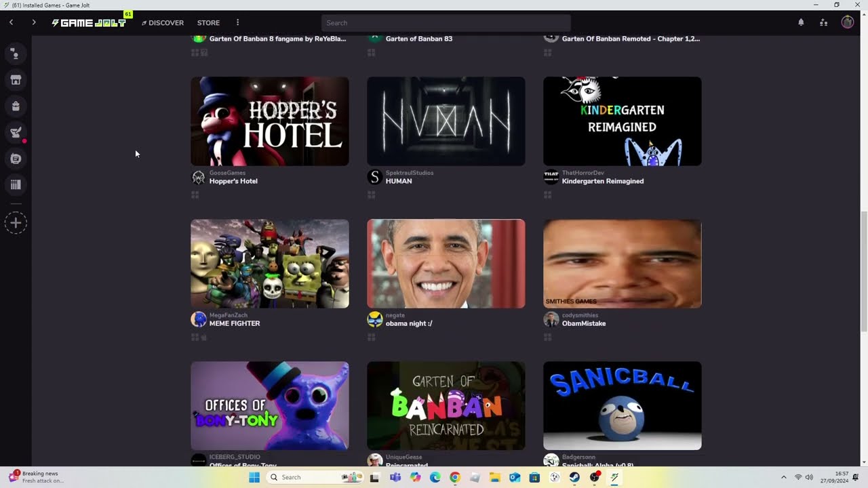Image resolution: width=868 pixels, height=488 pixels.
Task: Click MegaFanZach developer avatar
Action: [x=199, y=320]
